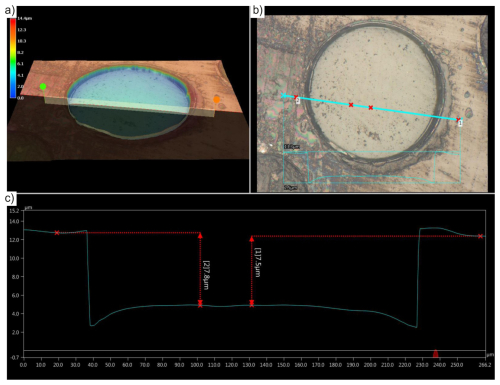The width and height of the screenshot is (500, 385).
Task: Select red X marker labeled 2 on profile line
Action: (x=296, y=97)
